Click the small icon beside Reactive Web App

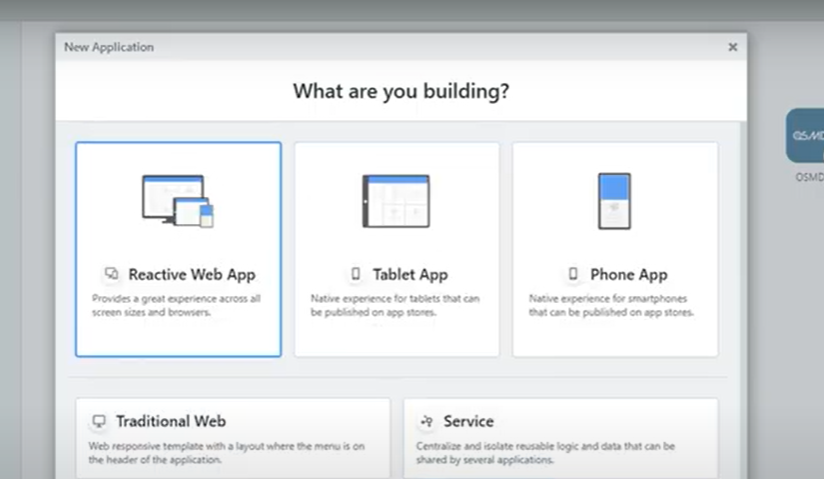tap(112, 274)
